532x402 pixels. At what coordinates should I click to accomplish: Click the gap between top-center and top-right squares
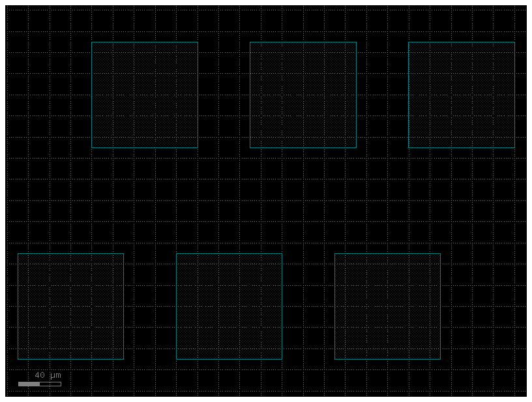(383, 95)
